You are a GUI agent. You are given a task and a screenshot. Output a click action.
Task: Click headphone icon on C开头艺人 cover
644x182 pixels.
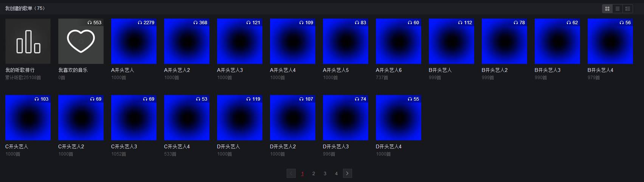click(37, 99)
